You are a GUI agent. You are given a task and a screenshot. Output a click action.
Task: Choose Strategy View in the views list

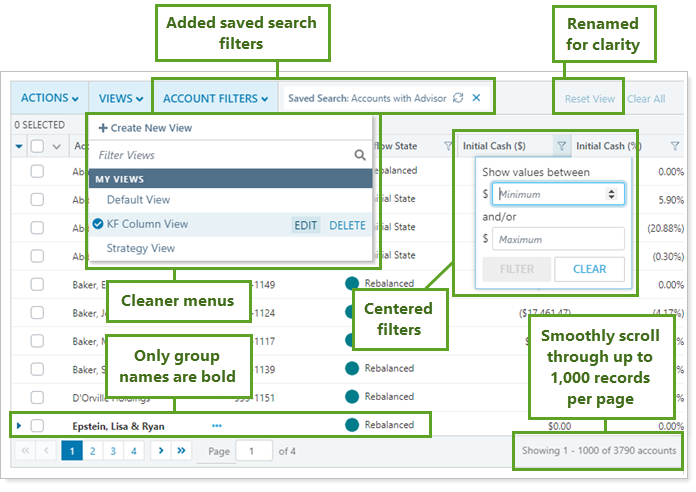point(140,248)
